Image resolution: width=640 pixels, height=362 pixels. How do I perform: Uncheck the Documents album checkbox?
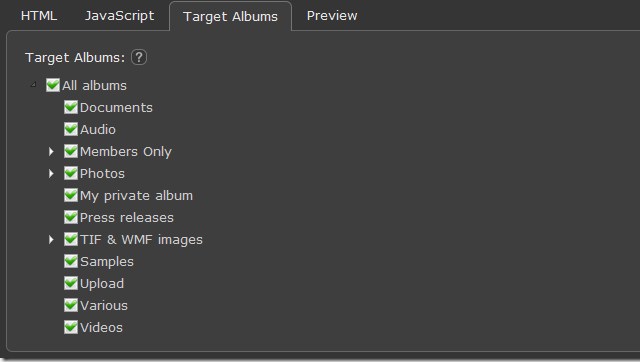pyautogui.click(x=71, y=107)
